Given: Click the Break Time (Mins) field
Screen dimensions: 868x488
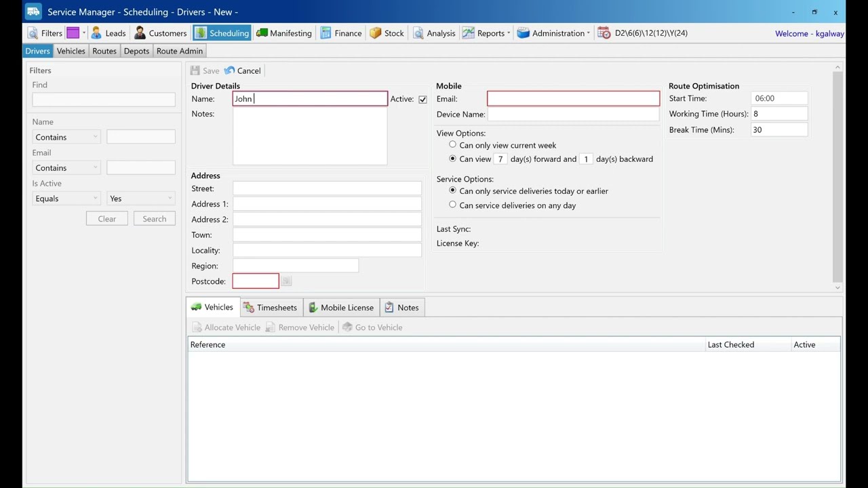Looking at the screenshot, I should [x=779, y=129].
